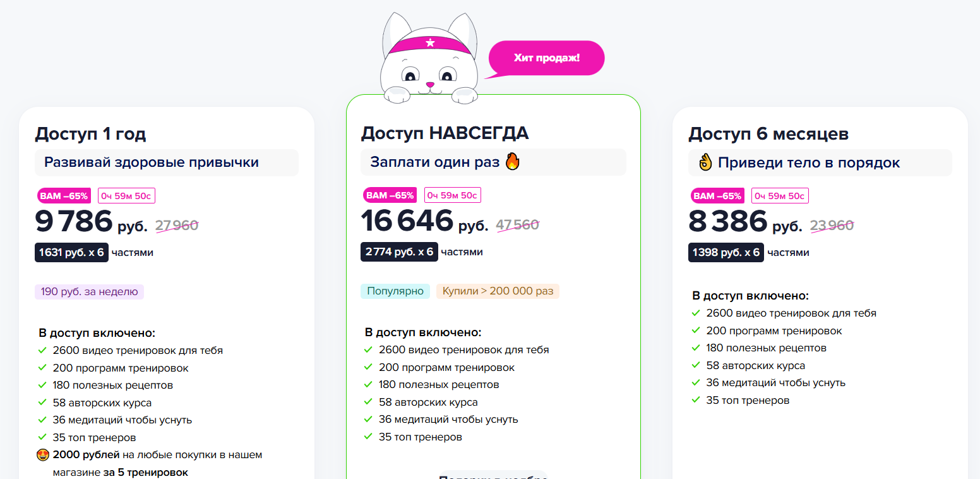Image resolution: width=980 pixels, height=479 pixels.
Task: Click the checkmark by '58 авторских курса' in НАВСЕГДА card
Action: coord(369,402)
